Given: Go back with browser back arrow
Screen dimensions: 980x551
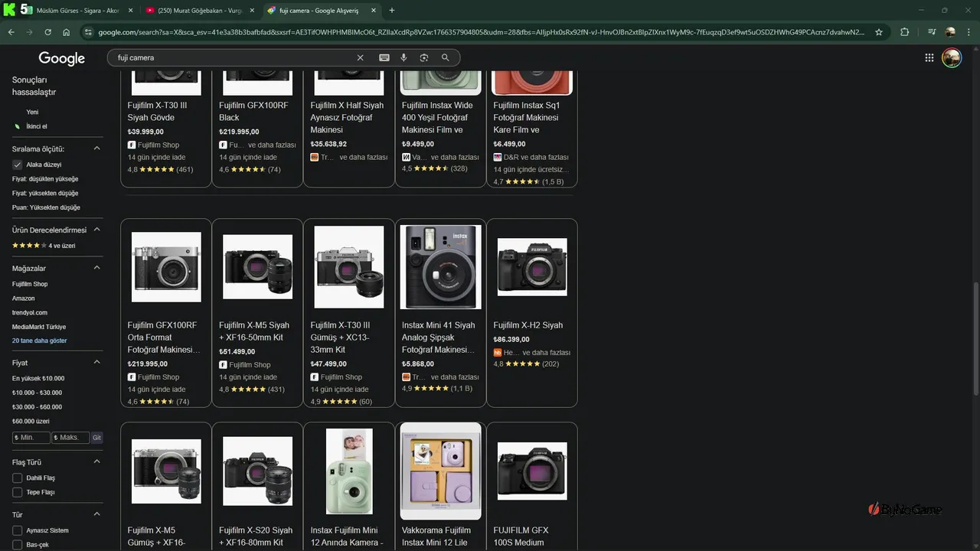Looking at the screenshot, I should [11, 32].
